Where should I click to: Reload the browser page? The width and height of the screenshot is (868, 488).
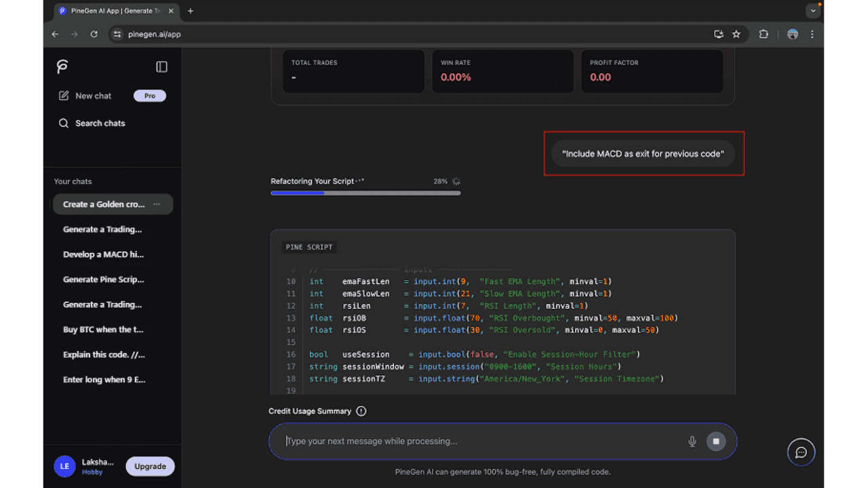(94, 34)
